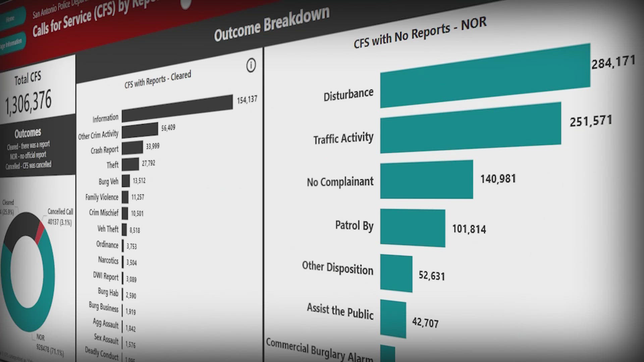This screenshot has height=362, width=644.
Task: Click the value '284,171'
Action: (613, 62)
